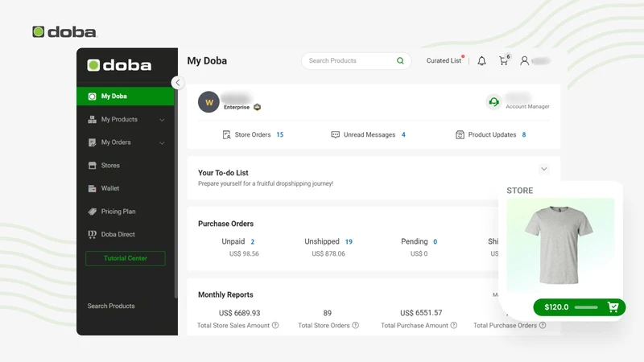The height and width of the screenshot is (362, 644).
Task: Click the My Doba sidebar icon
Action: [x=92, y=96]
